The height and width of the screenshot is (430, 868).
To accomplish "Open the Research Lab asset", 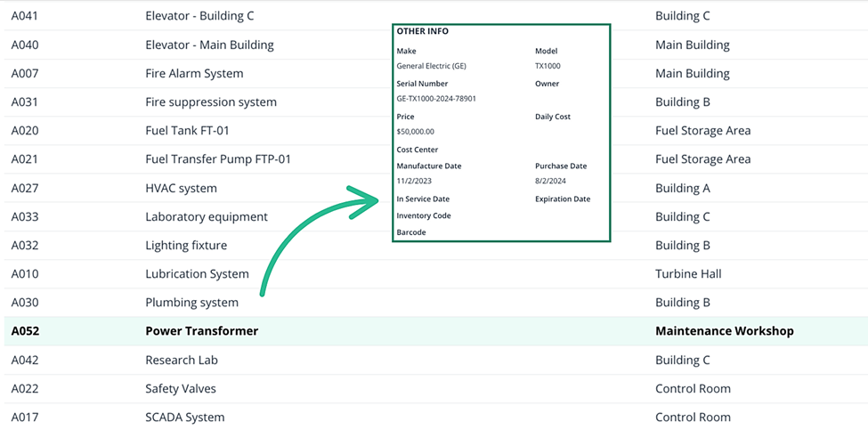I will click(x=182, y=361).
